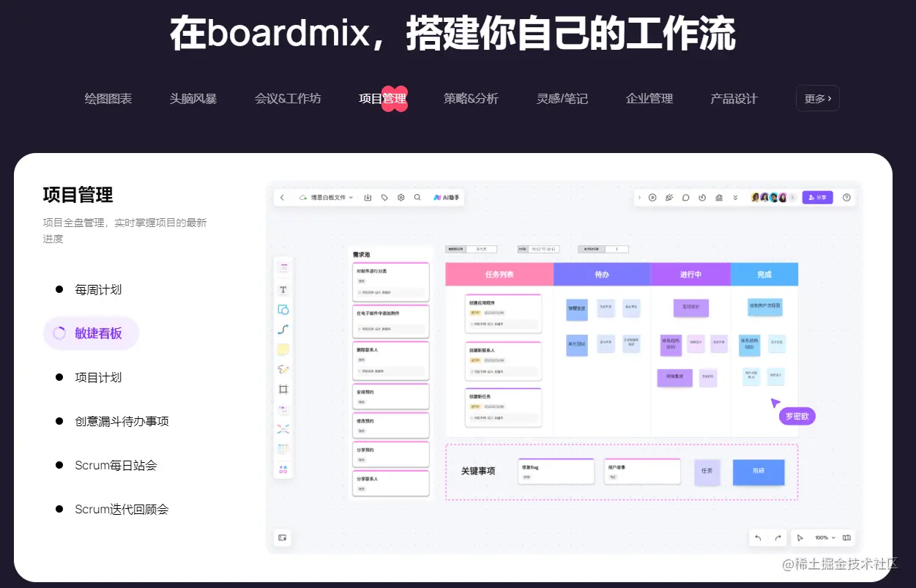Select the Shapes tool
This screenshot has height=588, width=916.
283,309
